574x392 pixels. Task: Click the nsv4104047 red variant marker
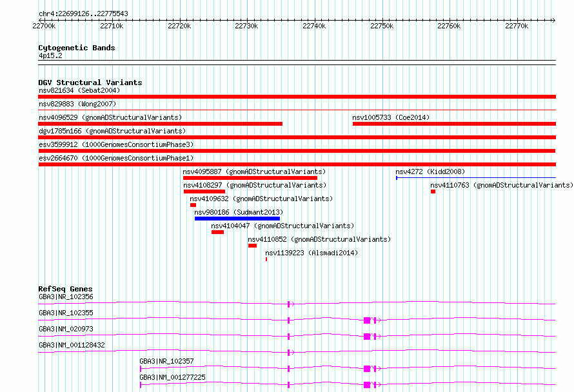click(217, 232)
